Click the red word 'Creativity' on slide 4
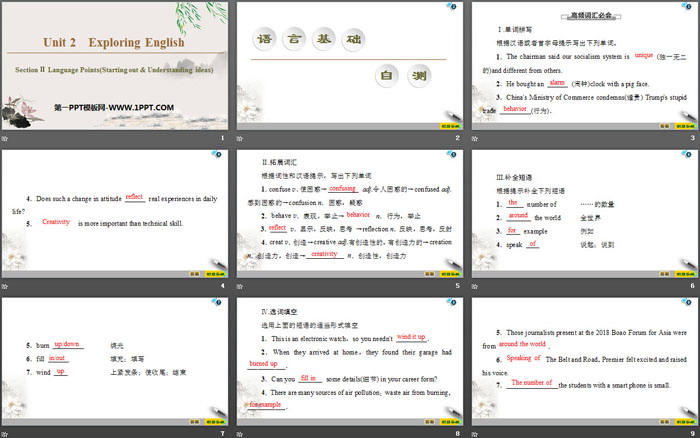Image resolution: width=700 pixels, height=438 pixels. point(56,222)
